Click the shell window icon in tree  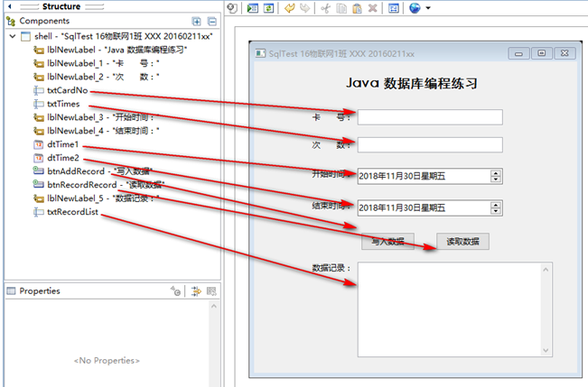pos(25,36)
